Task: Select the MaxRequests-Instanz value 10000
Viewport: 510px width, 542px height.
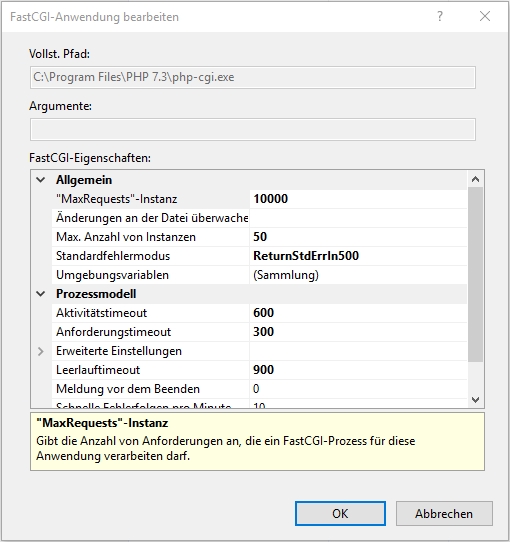Action: point(358,199)
